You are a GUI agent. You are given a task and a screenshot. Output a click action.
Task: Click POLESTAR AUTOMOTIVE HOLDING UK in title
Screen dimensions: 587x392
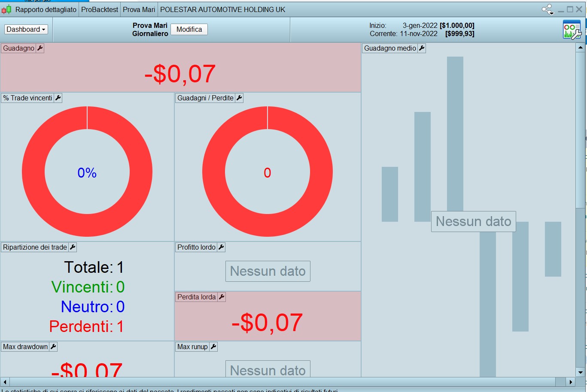(223, 9)
